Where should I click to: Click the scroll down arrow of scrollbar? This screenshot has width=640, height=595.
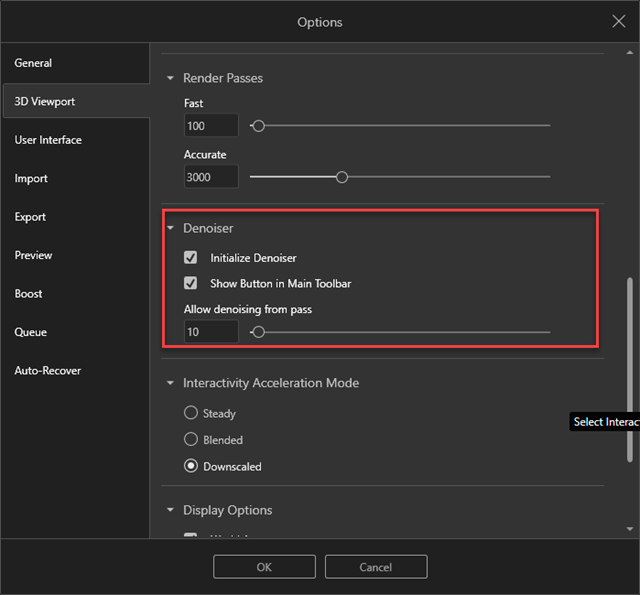click(630, 528)
